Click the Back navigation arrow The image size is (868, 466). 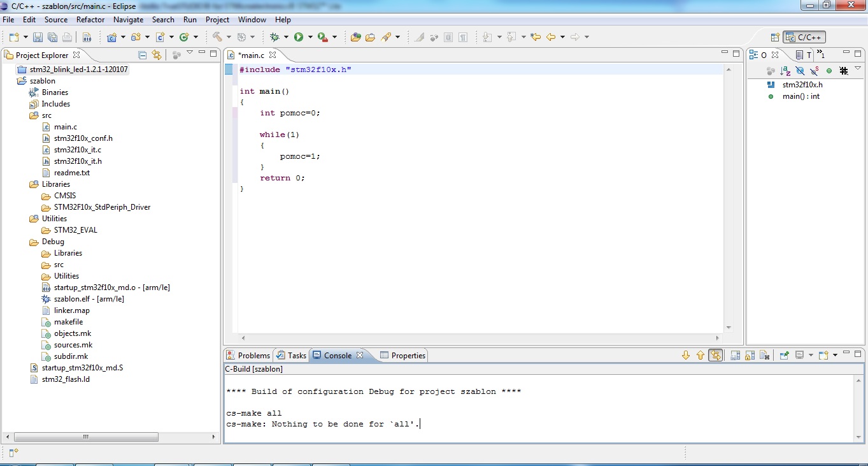click(x=551, y=37)
